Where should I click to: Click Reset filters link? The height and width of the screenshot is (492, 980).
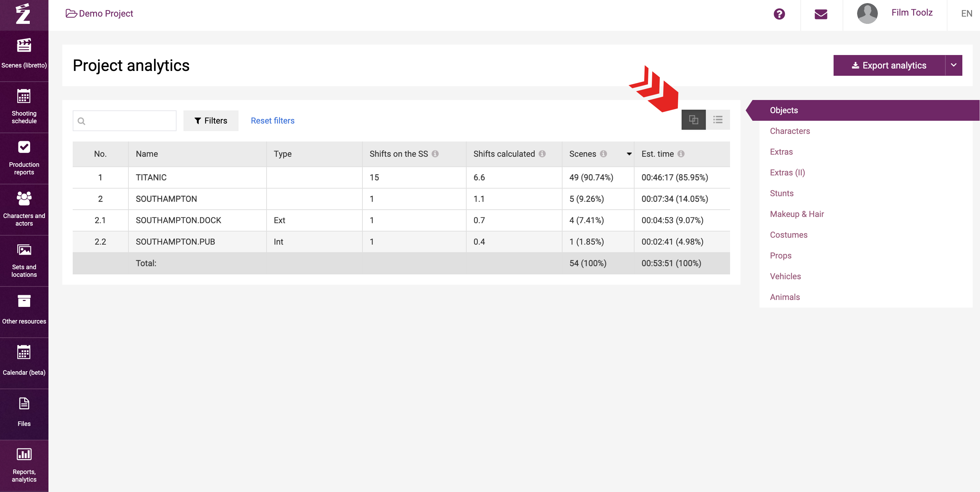tap(272, 120)
